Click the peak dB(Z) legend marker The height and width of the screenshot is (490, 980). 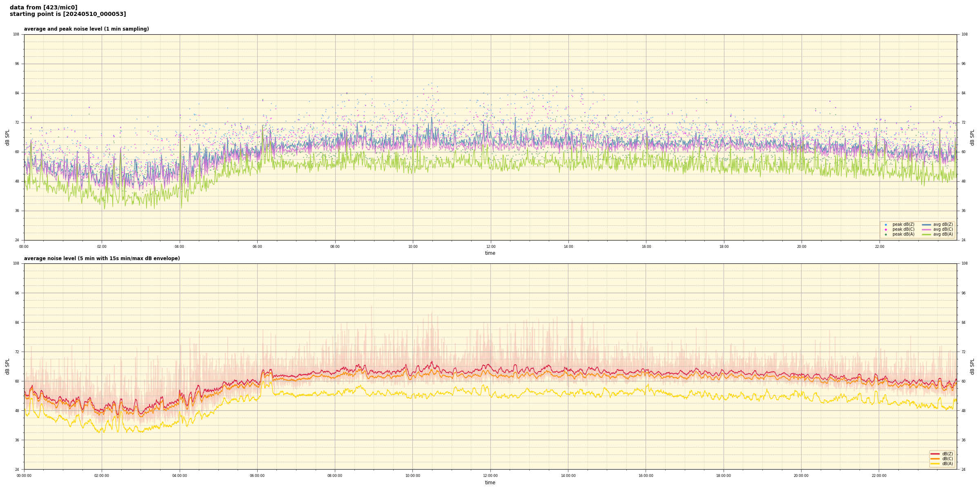point(886,225)
